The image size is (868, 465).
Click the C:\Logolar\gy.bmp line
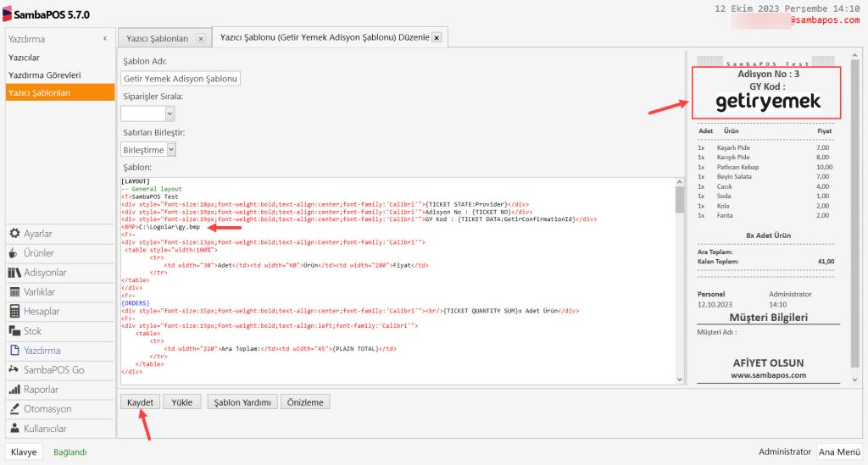click(160, 227)
